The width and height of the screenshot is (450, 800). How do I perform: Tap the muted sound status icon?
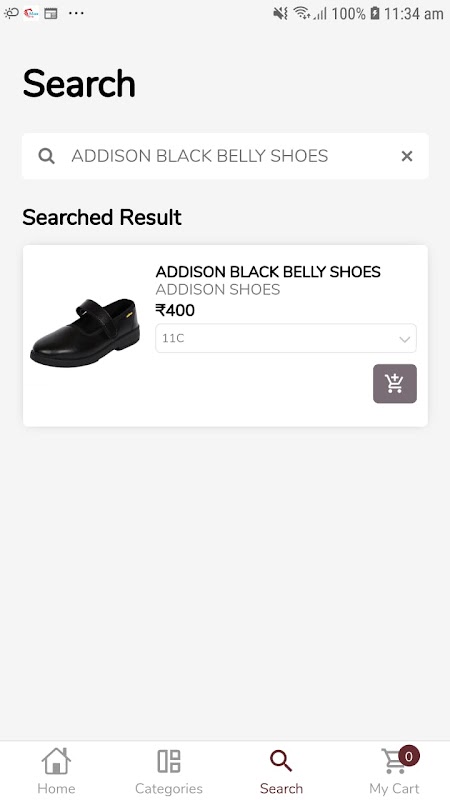pos(281,13)
